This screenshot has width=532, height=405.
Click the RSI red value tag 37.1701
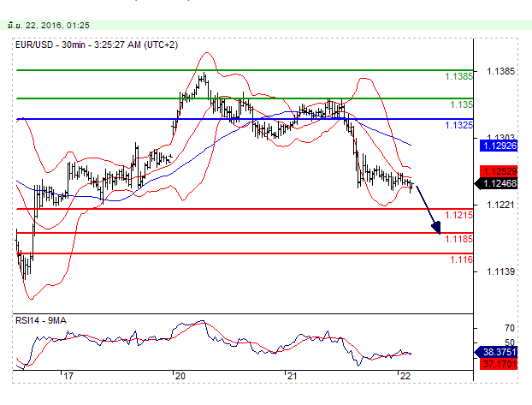click(499, 364)
